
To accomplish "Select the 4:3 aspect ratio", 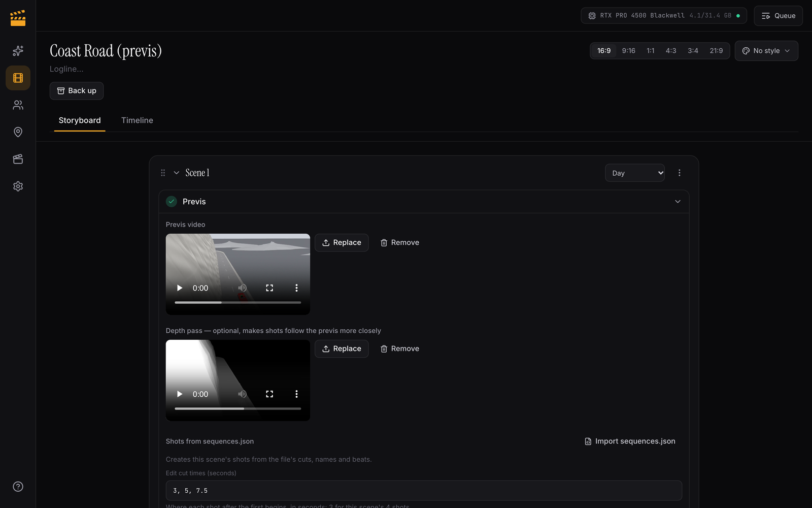I will (x=671, y=51).
